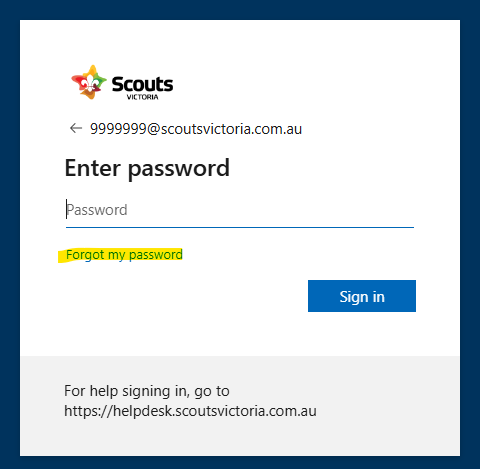Viewport: 480px width, 469px height.
Task: Click the bold "Scouts" wordmark
Action: (142, 84)
